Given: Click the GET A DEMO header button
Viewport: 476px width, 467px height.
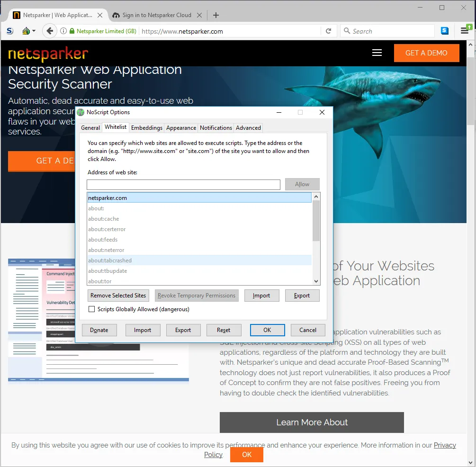Looking at the screenshot, I should pyautogui.click(x=426, y=53).
